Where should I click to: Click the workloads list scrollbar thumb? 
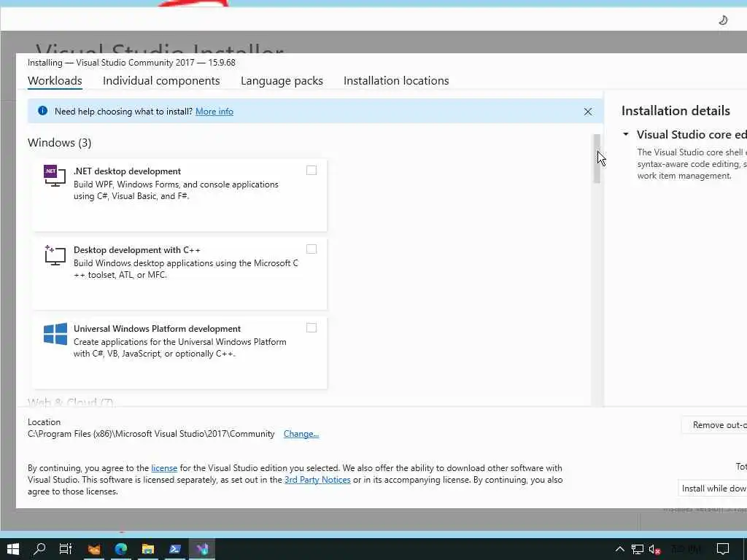(x=597, y=158)
